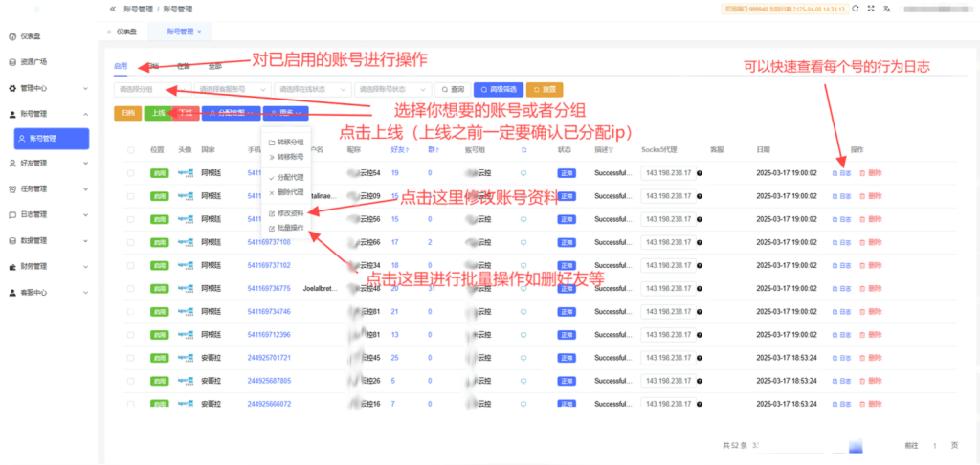
Task: Delete the 云控54 account row
Action: point(871,173)
